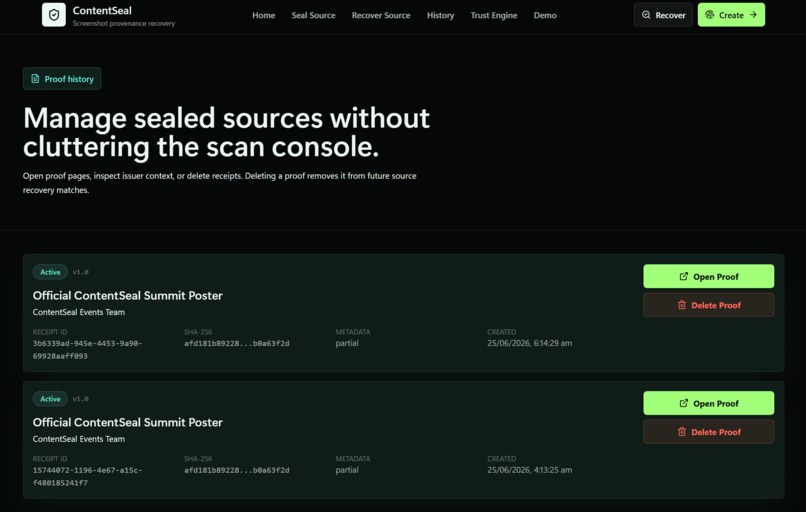The height and width of the screenshot is (512, 806).
Task: Click the green Create button
Action: coord(731,15)
